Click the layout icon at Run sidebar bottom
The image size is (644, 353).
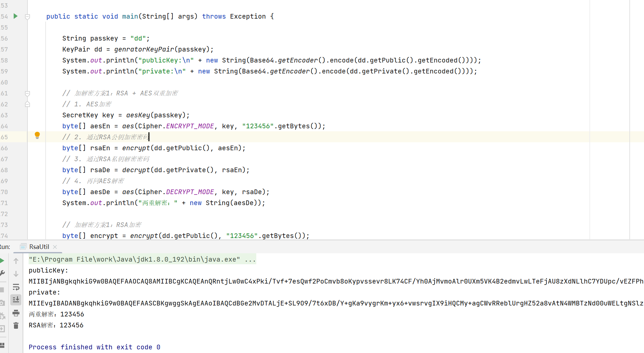tap(2, 345)
